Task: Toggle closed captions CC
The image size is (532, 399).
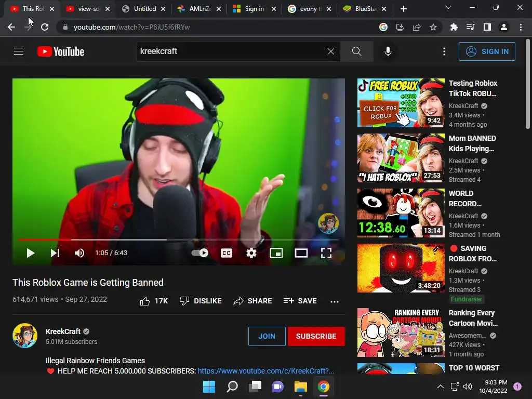Action: [x=227, y=253]
